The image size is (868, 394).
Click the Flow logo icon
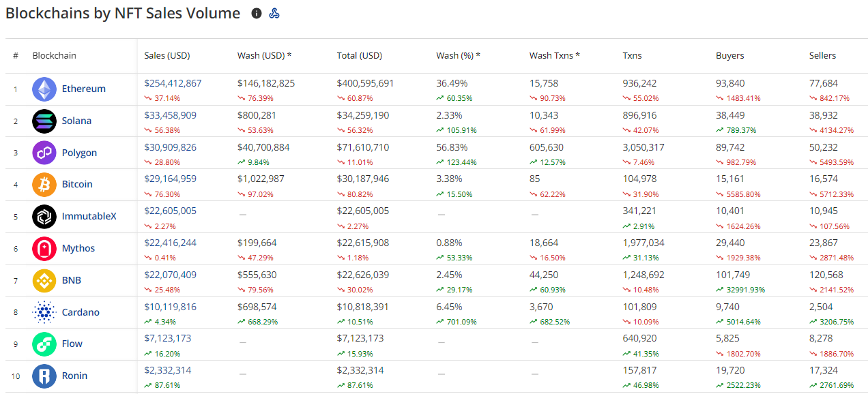(x=44, y=344)
